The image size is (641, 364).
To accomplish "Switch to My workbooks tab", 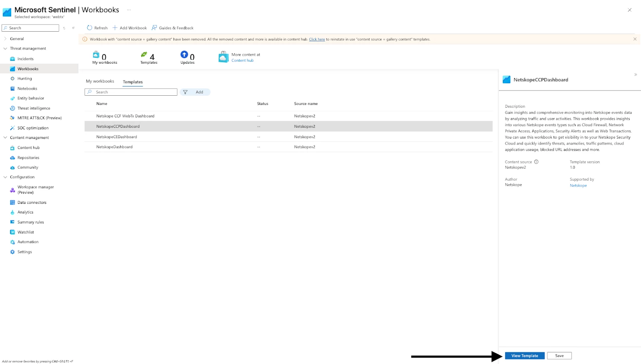I will tap(100, 81).
